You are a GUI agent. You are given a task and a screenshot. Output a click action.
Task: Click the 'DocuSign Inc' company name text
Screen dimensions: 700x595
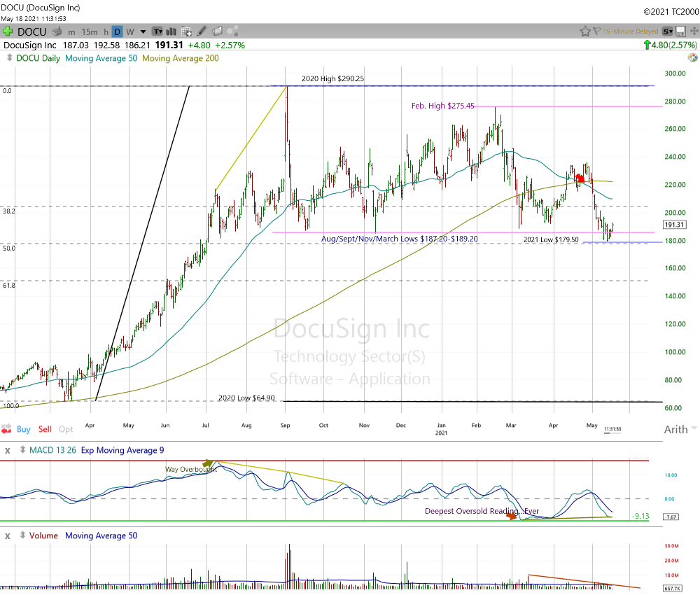(x=30, y=45)
